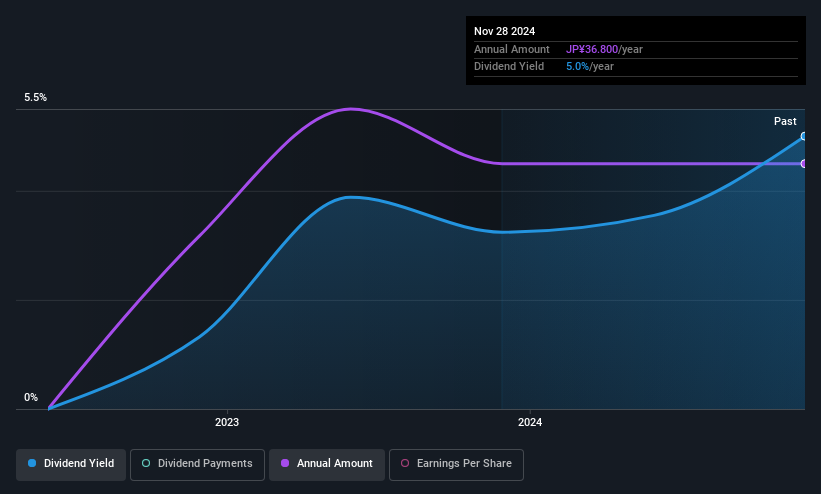Click the Nov 28 2024 tooltip date
Screen dimensions: 821x494
tap(504, 31)
